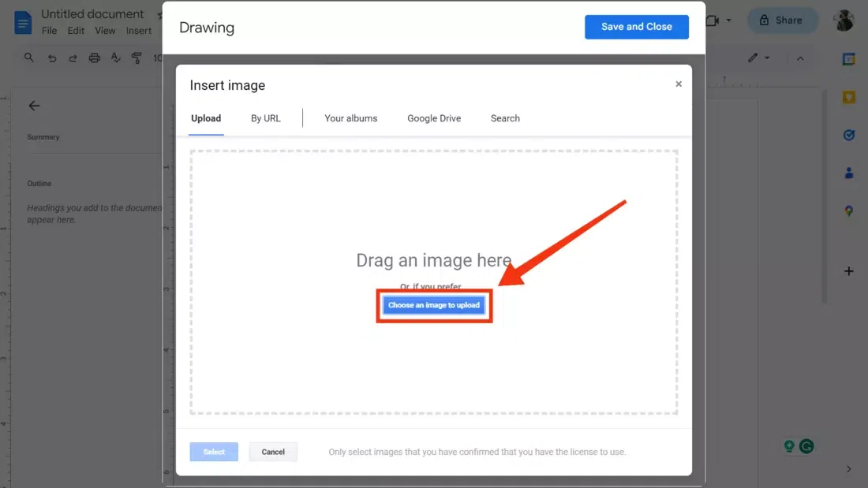
Task: Click the Cancel button
Action: 273,452
